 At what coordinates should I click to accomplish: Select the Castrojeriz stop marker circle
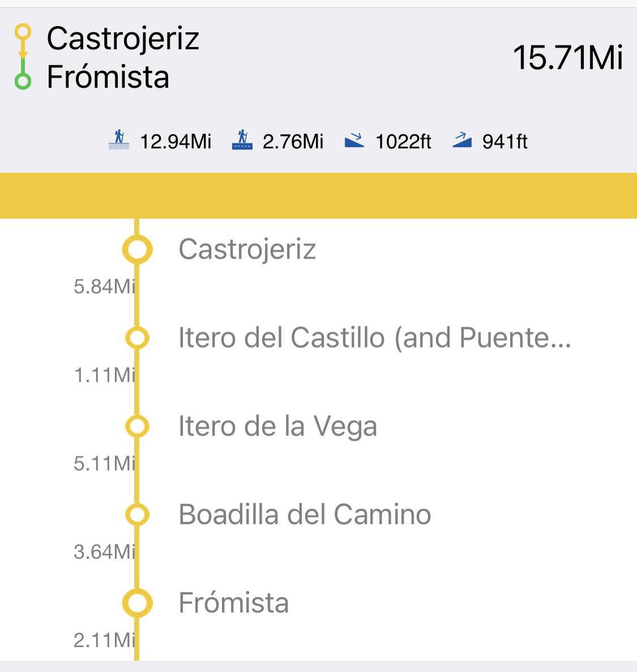pyautogui.click(x=137, y=249)
